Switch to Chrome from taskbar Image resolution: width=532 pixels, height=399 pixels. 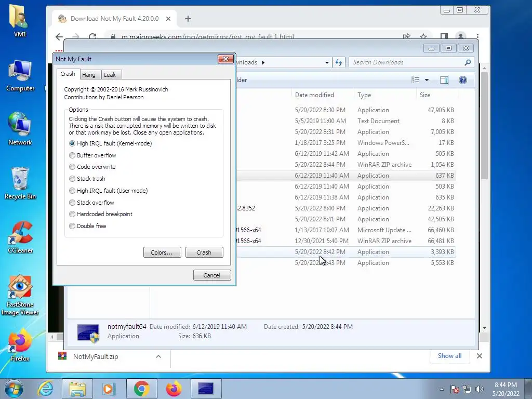click(141, 389)
